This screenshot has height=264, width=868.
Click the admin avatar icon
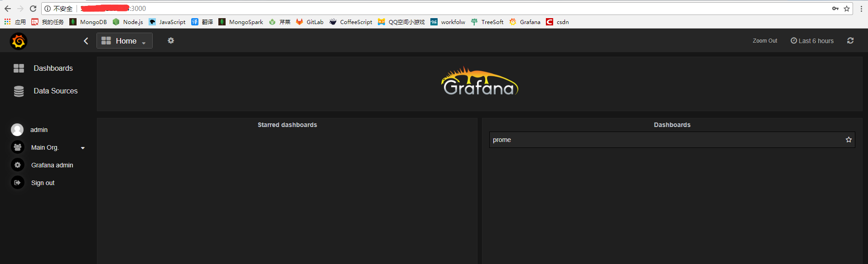point(17,130)
